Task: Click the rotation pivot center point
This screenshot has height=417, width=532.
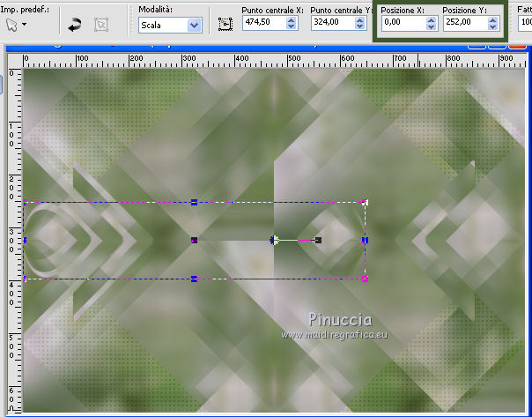Action: [x=274, y=240]
